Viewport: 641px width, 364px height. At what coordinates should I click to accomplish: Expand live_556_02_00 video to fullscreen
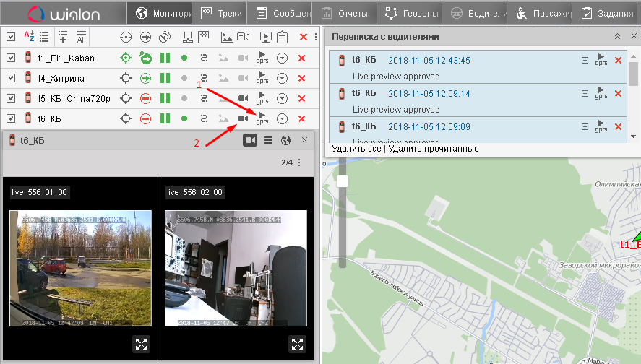297,344
